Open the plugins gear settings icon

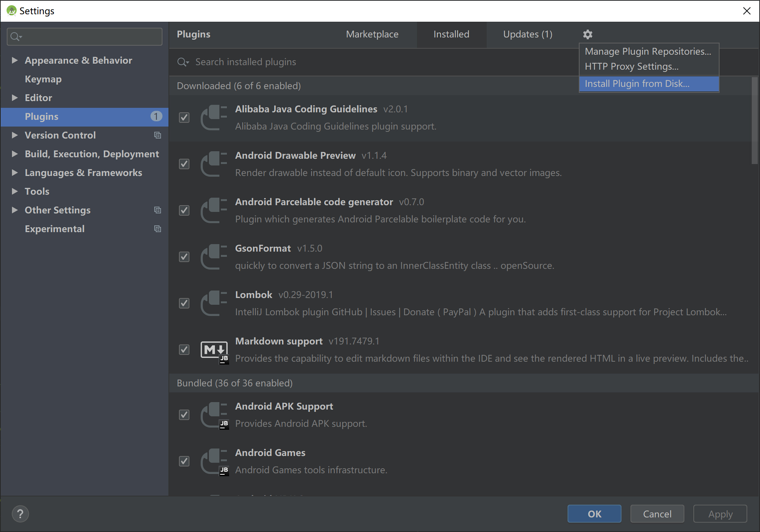(587, 34)
